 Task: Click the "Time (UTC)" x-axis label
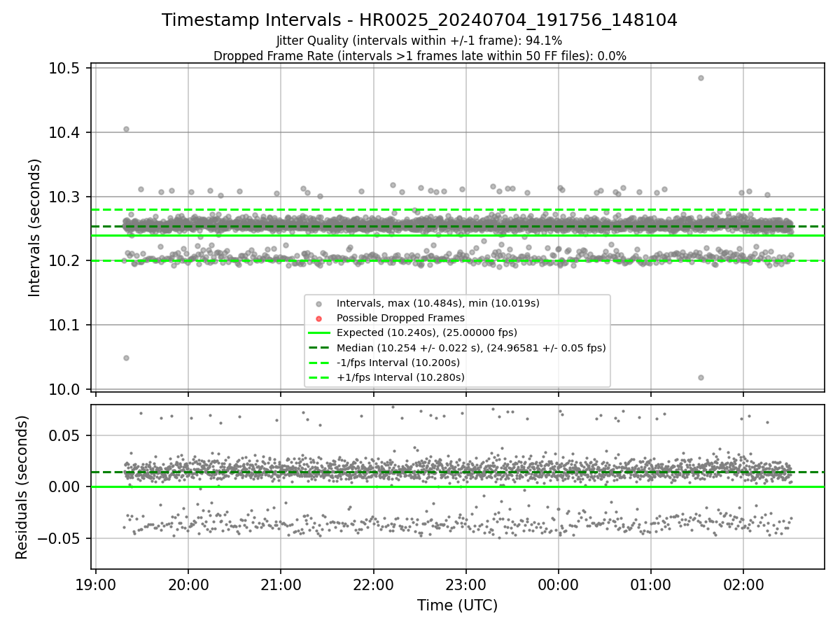pyautogui.click(x=457, y=605)
